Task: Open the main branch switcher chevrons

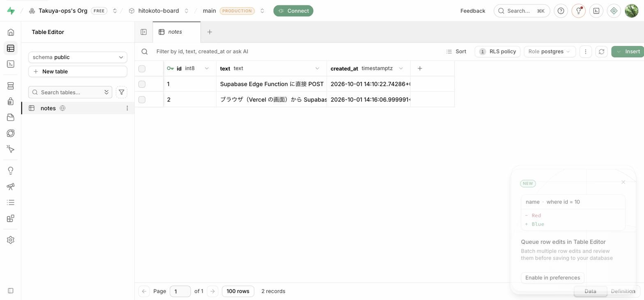Action: pos(262,11)
